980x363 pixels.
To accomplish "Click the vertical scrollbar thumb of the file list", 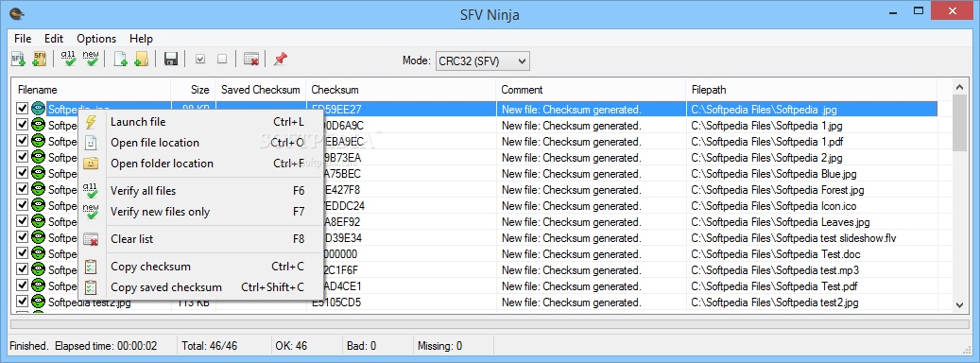I will (960, 123).
